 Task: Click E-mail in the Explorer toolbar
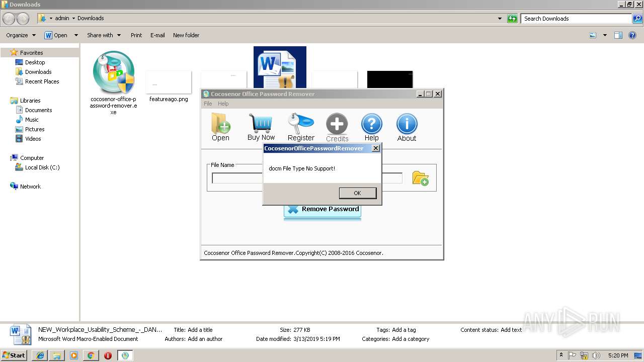pyautogui.click(x=157, y=35)
